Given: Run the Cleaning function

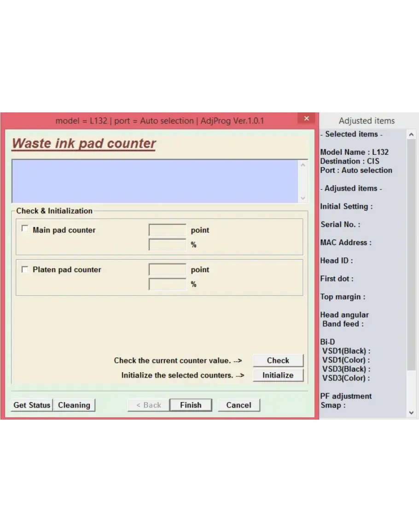Looking at the screenshot, I should point(74,405).
